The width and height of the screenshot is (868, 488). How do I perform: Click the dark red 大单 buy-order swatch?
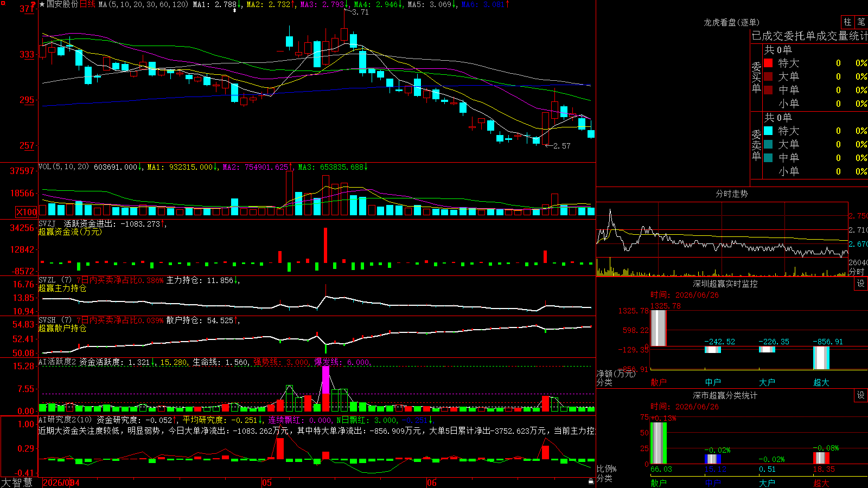(768, 76)
